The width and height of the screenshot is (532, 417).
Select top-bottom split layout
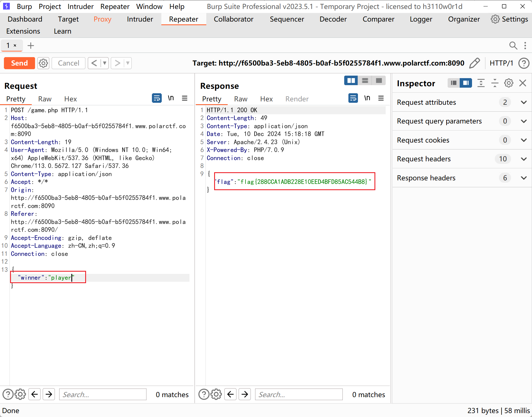(x=365, y=81)
